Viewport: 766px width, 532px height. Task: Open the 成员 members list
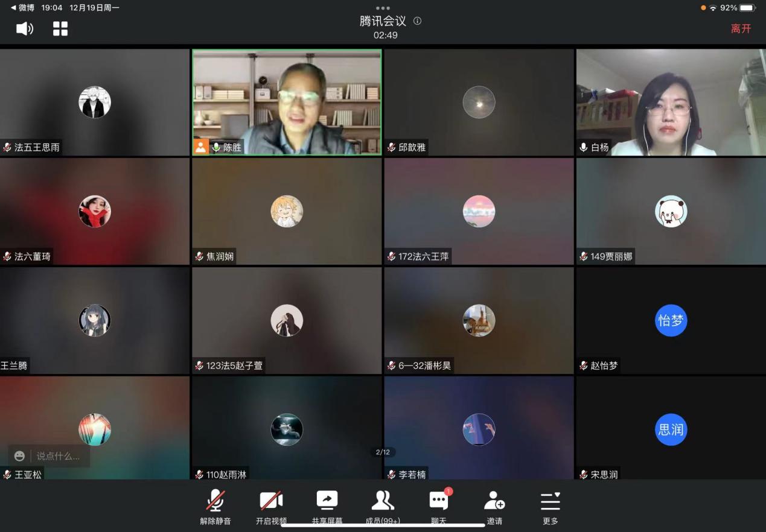(383, 502)
